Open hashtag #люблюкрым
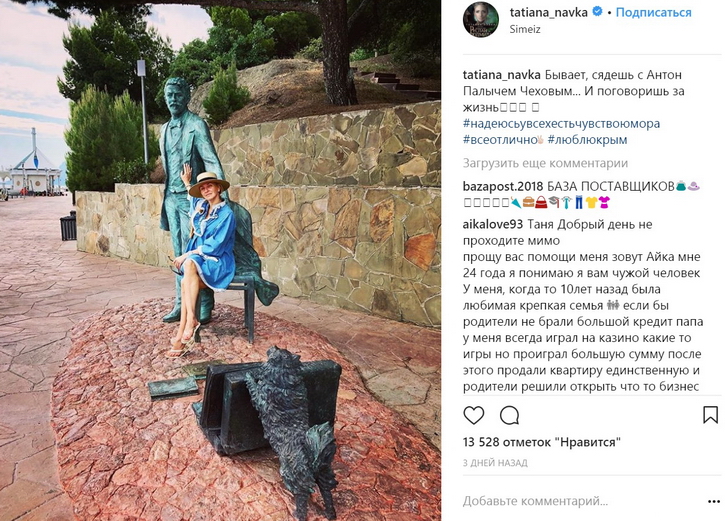The height and width of the screenshot is (521, 725). (x=587, y=140)
